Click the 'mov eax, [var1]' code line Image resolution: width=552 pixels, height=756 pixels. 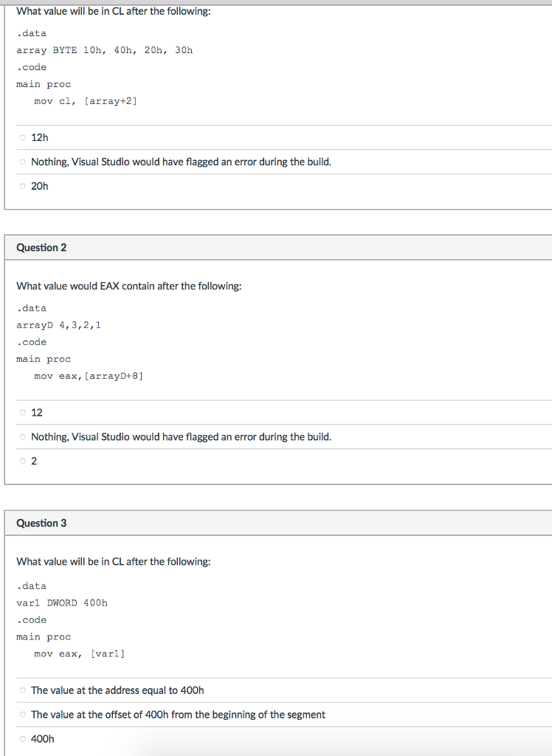pos(80,654)
